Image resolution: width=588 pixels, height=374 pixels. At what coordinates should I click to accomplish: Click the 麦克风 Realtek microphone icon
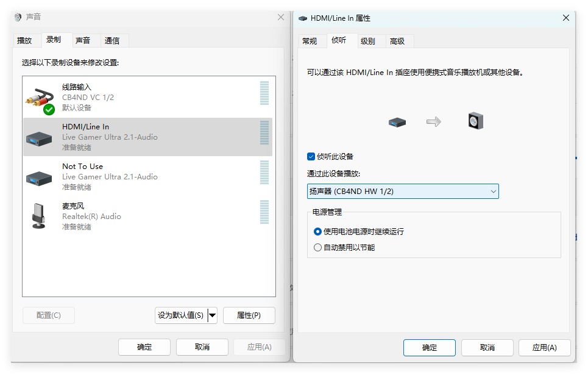[x=39, y=216]
